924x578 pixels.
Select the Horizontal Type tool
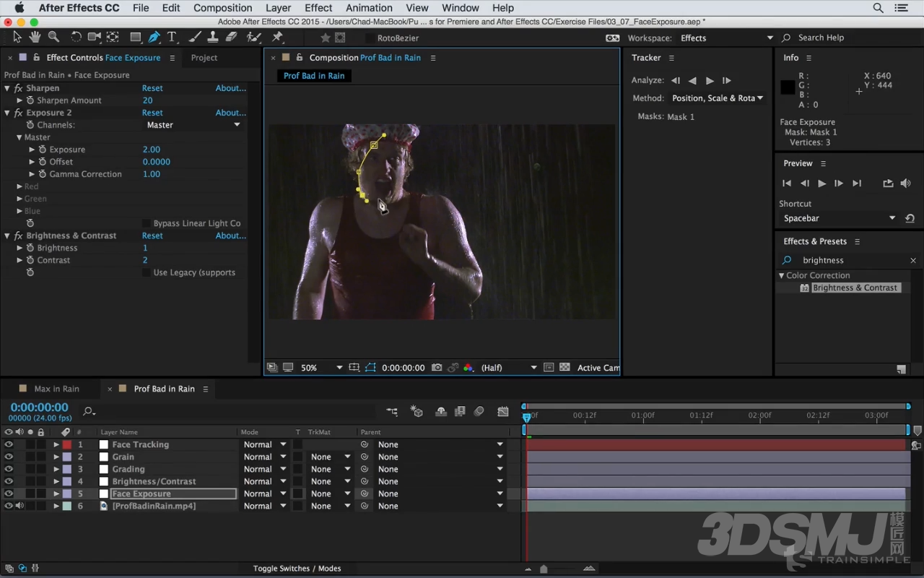[173, 37]
